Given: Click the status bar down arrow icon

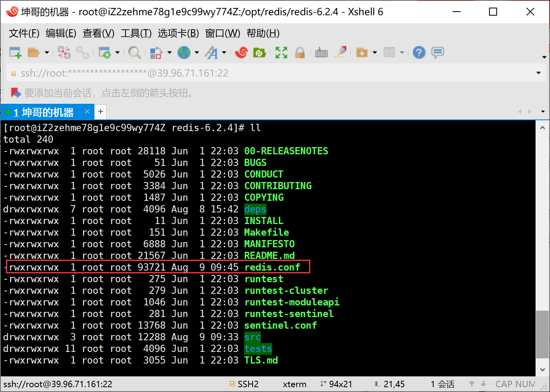Looking at the screenshot, I should [x=483, y=384].
